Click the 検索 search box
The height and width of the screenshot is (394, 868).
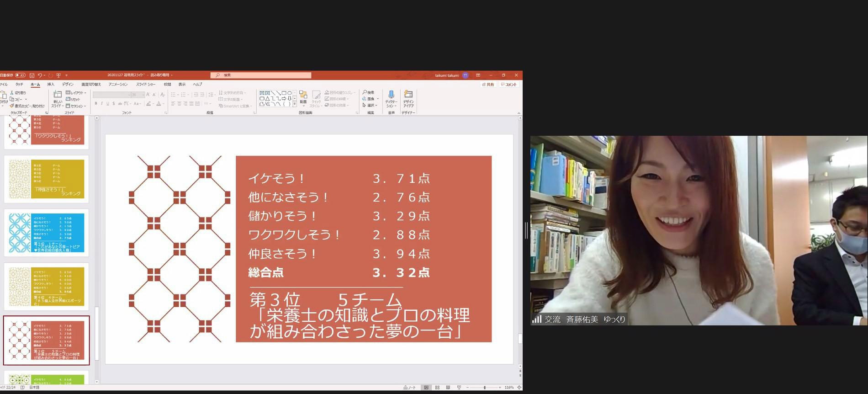tap(261, 75)
